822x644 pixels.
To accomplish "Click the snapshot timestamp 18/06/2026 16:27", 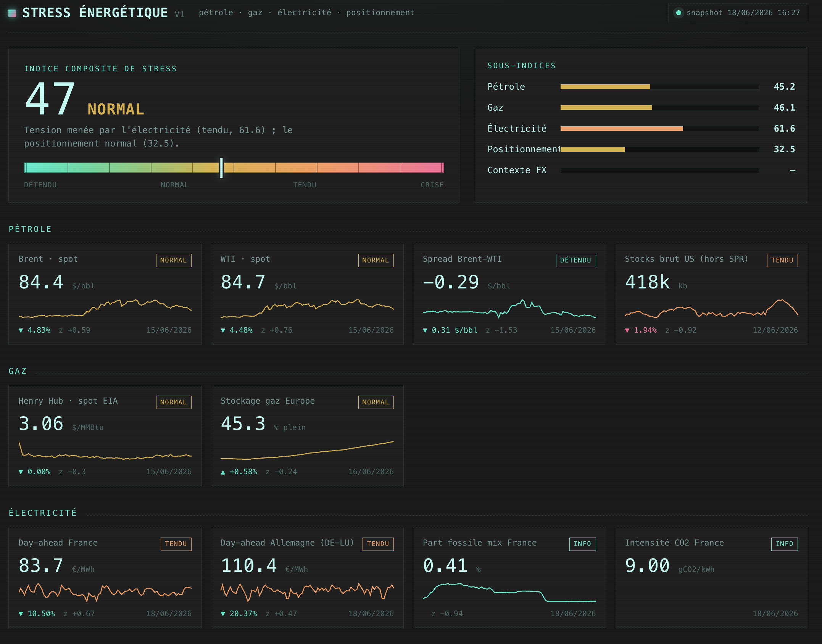I will (763, 13).
